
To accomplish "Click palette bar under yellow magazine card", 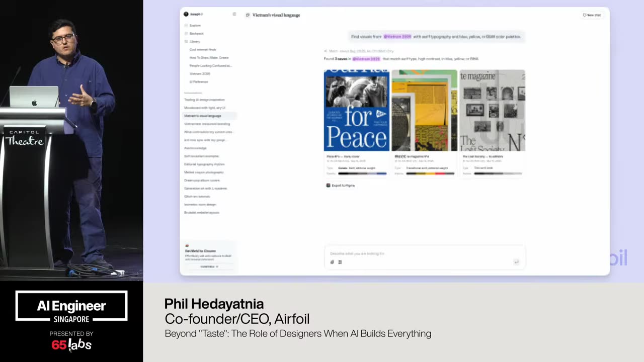I will [430, 173].
